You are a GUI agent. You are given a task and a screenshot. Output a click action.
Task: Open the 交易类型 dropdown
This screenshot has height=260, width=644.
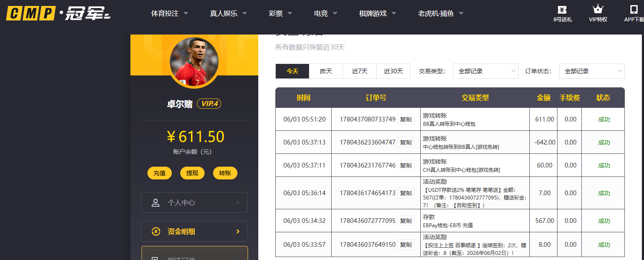tap(486, 71)
